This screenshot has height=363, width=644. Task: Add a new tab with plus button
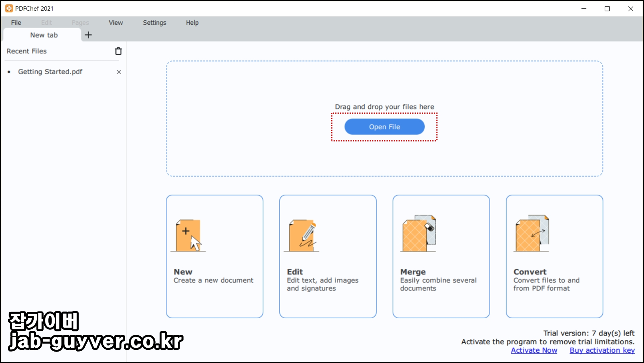coord(88,35)
